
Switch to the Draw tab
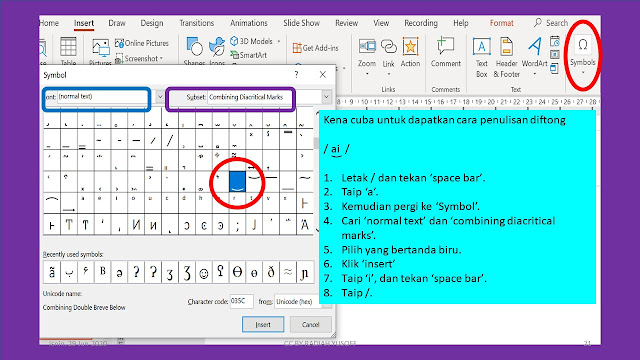coord(117,23)
